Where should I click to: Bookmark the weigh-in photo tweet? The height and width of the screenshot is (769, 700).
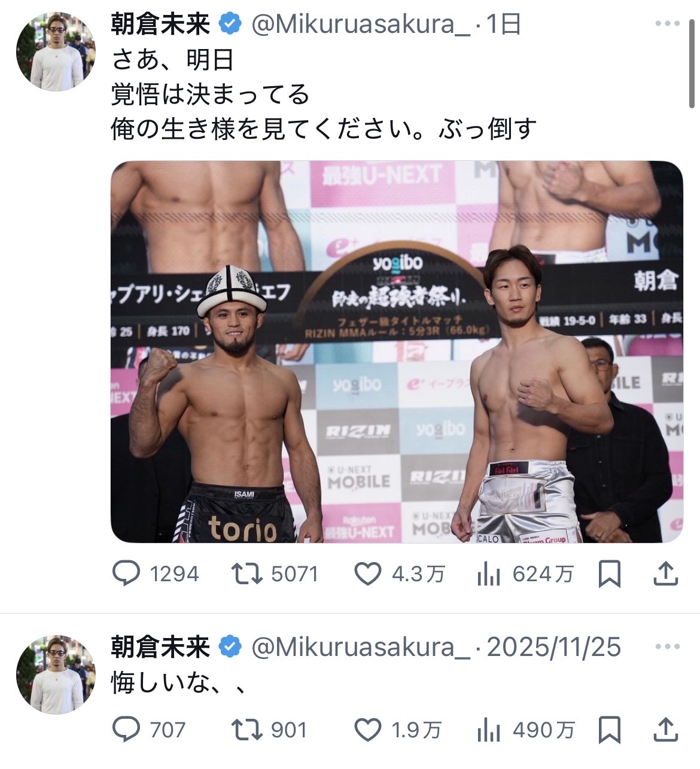click(609, 575)
